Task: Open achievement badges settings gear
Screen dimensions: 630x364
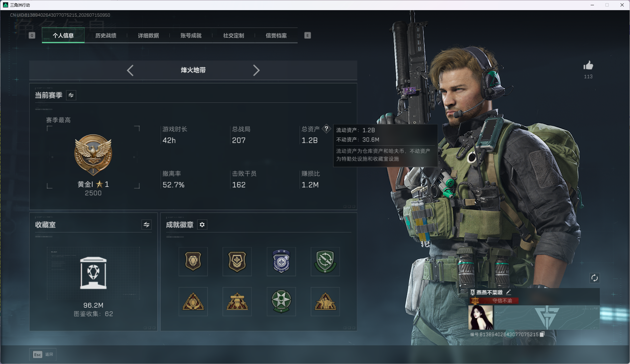Action: pos(202,225)
